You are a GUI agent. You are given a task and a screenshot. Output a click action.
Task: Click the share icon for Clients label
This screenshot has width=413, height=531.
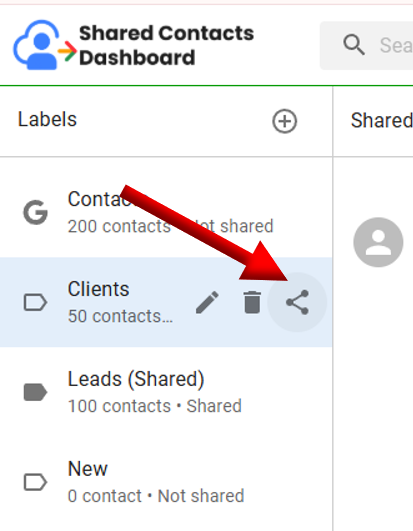click(297, 302)
